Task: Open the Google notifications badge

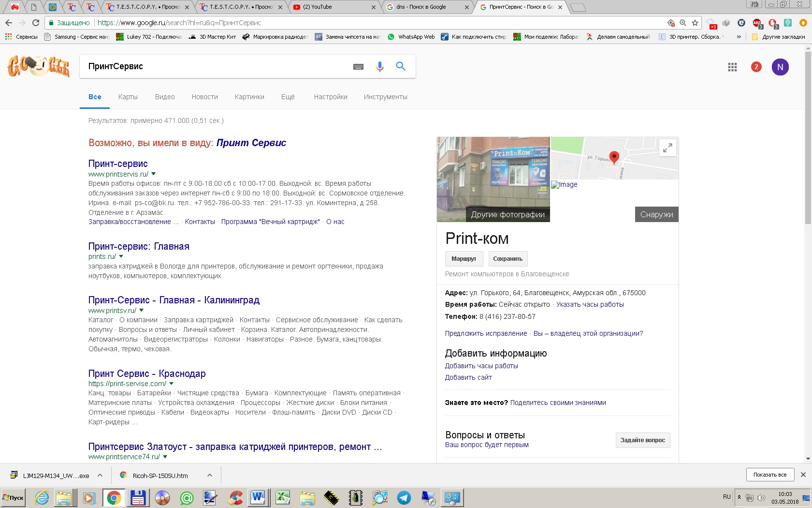Action: click(756, 67)
